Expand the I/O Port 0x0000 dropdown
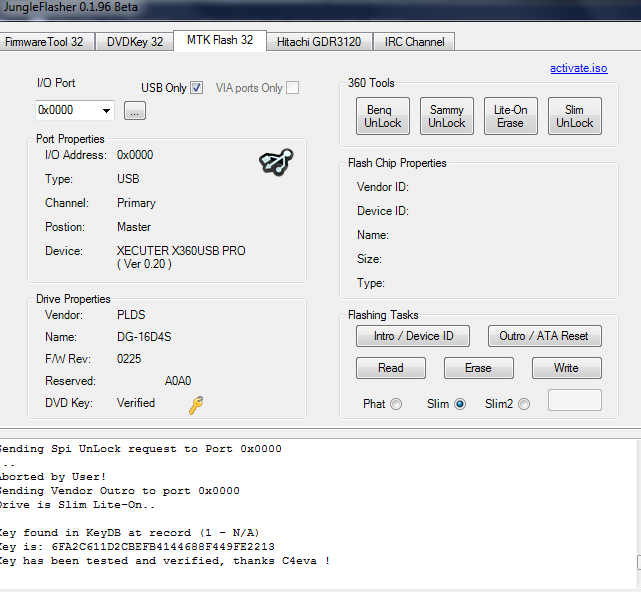Screen dimensions: 641x592 click(106, 110)
